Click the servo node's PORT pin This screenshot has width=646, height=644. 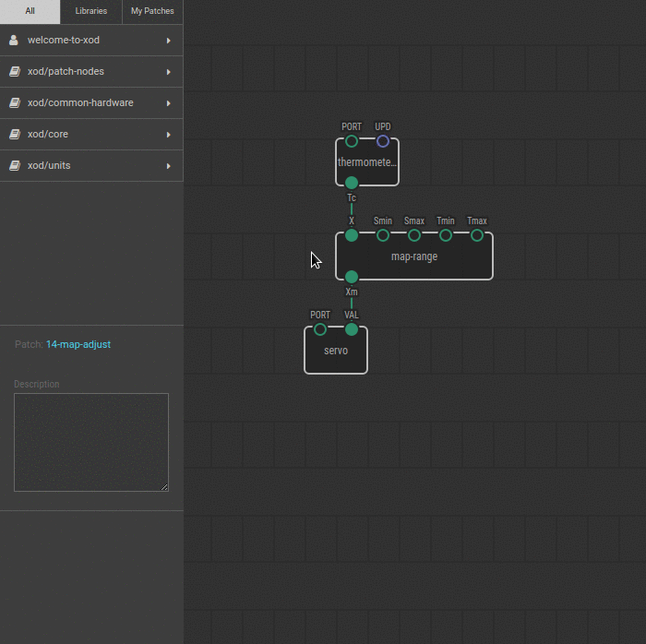(x=320, y=329)
